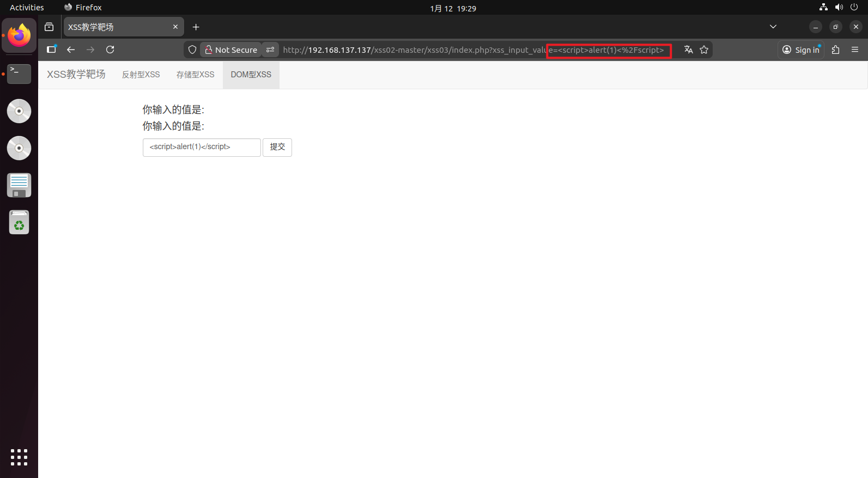Open the clock and calendar at 19:29

pos(453,8)
